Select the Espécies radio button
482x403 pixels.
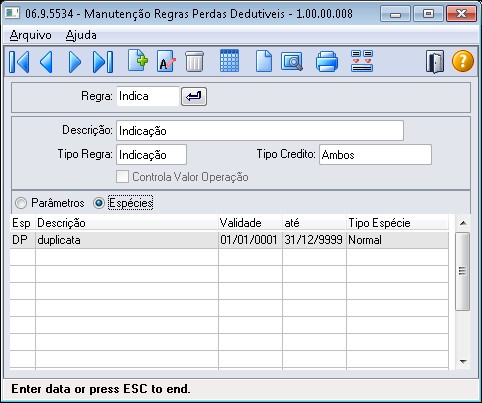tap(99, 203)
